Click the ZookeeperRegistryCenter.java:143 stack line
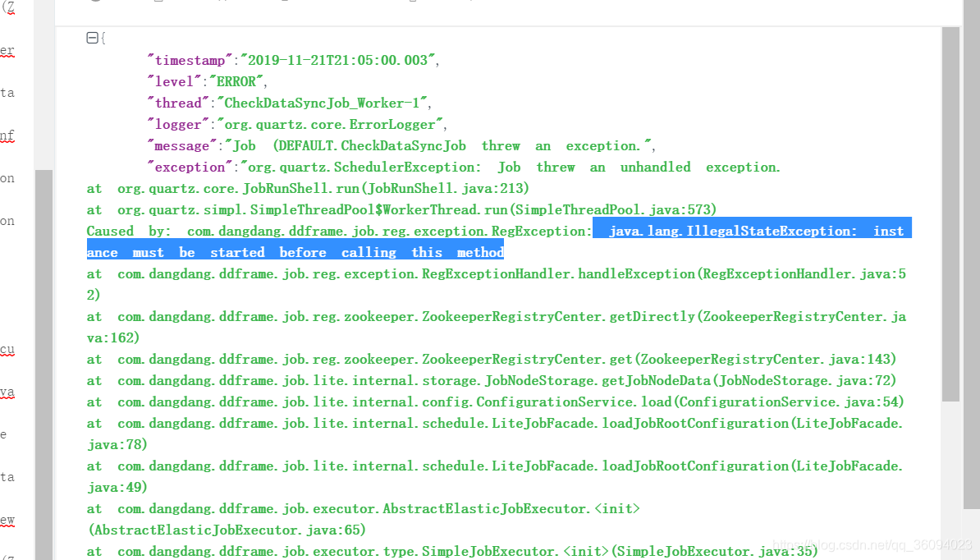Screen dimensions: 980x560 492,359
